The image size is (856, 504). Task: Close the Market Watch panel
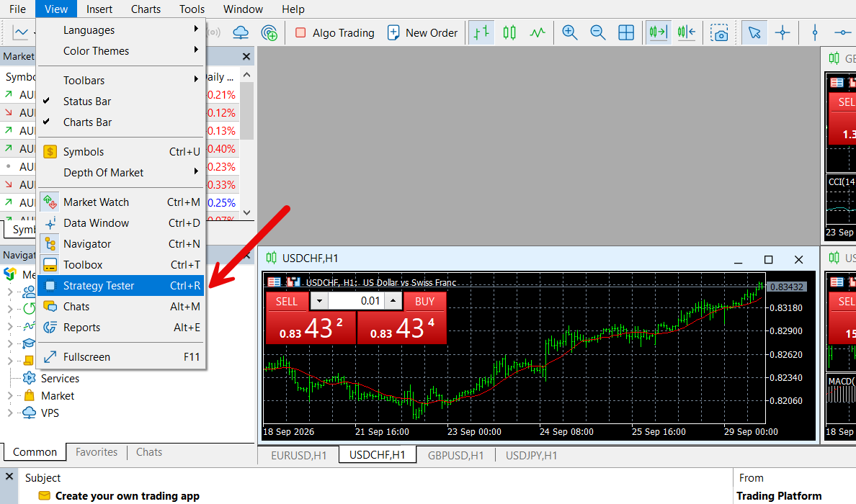[246, 56]
